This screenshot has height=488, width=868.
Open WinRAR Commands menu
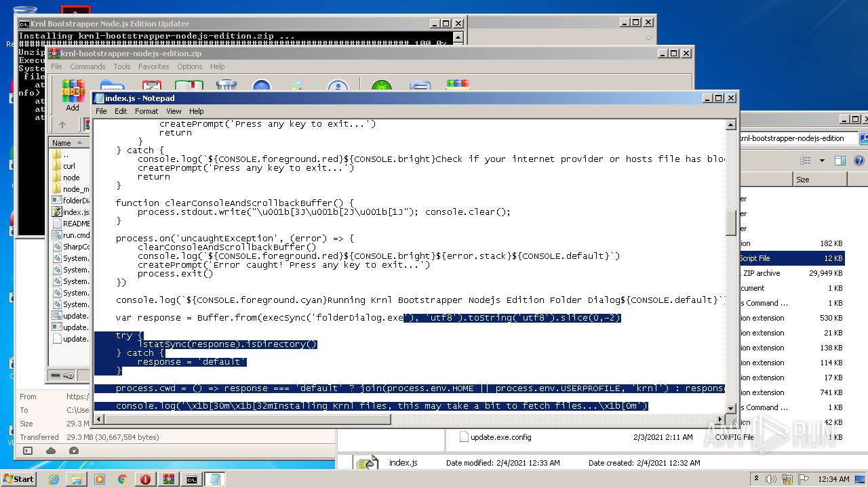point(87,66)
